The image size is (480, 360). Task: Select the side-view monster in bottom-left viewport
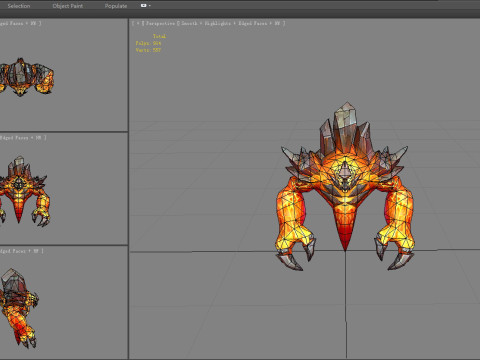[19, 307]
